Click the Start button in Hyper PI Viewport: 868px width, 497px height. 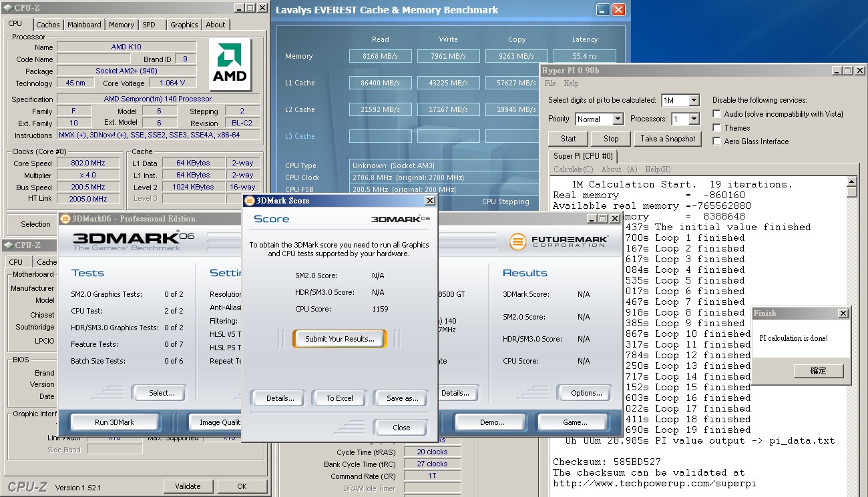pos(568,139)
